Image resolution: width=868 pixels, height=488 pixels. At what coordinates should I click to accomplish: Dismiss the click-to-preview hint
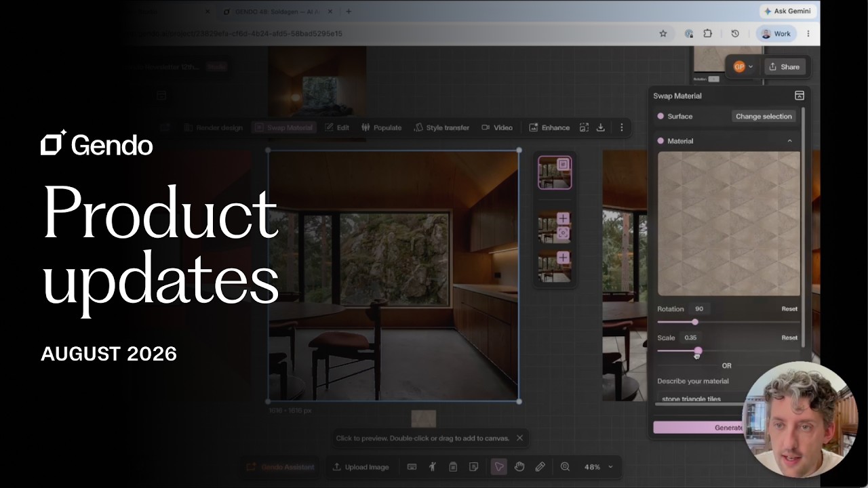click(x=519, y=438)
